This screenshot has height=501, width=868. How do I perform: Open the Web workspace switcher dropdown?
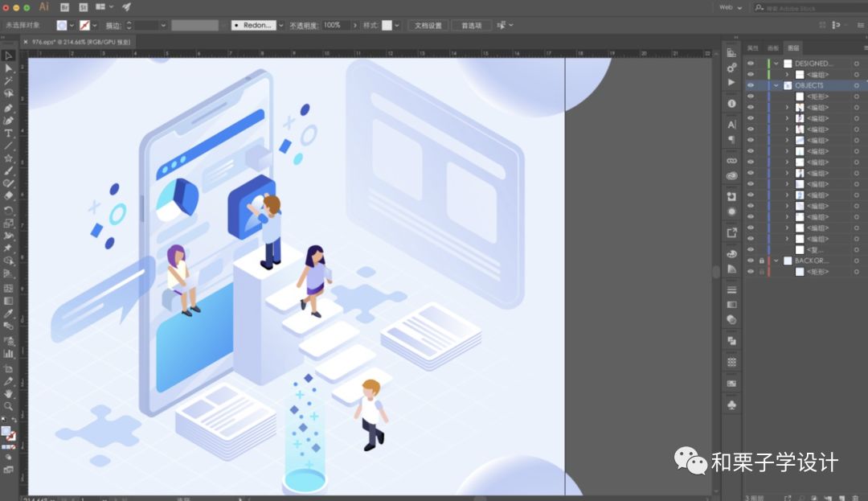click(x=731, y=7)
